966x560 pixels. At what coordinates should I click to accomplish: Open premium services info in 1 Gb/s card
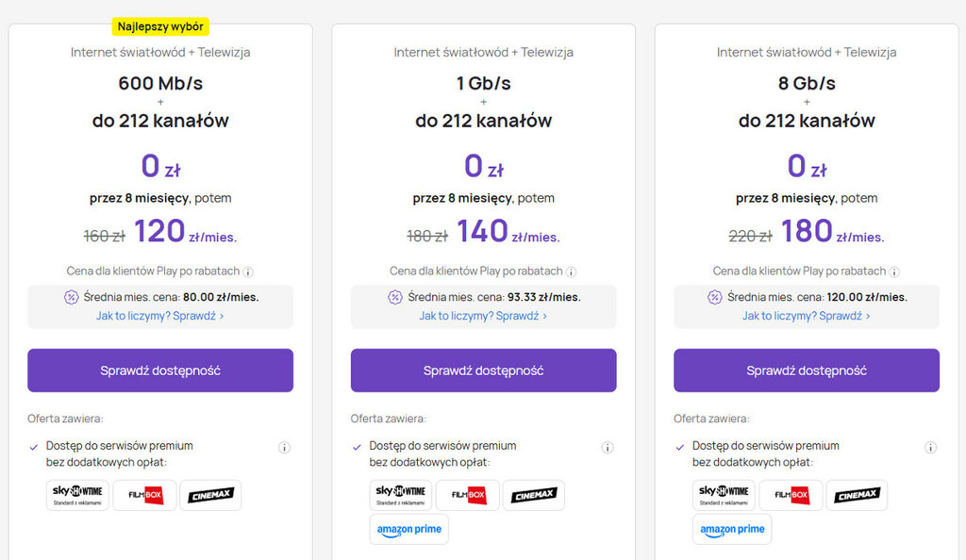(608, 448)
